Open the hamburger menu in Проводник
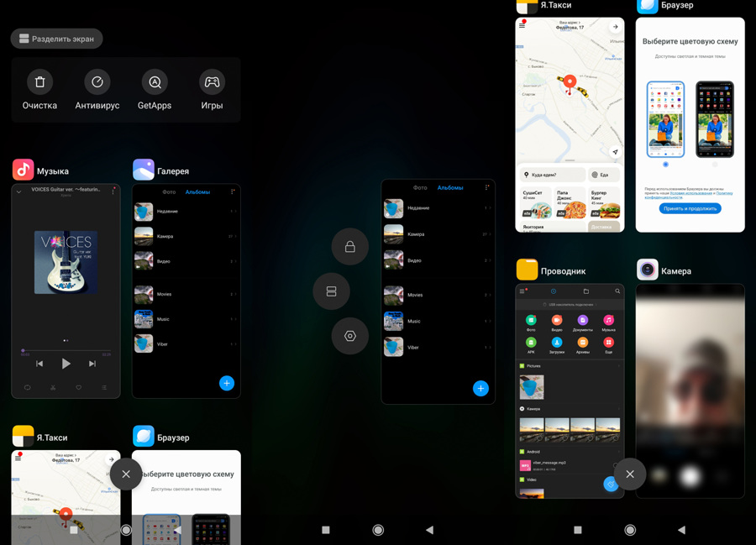756x545 pixels. point(522,291)
